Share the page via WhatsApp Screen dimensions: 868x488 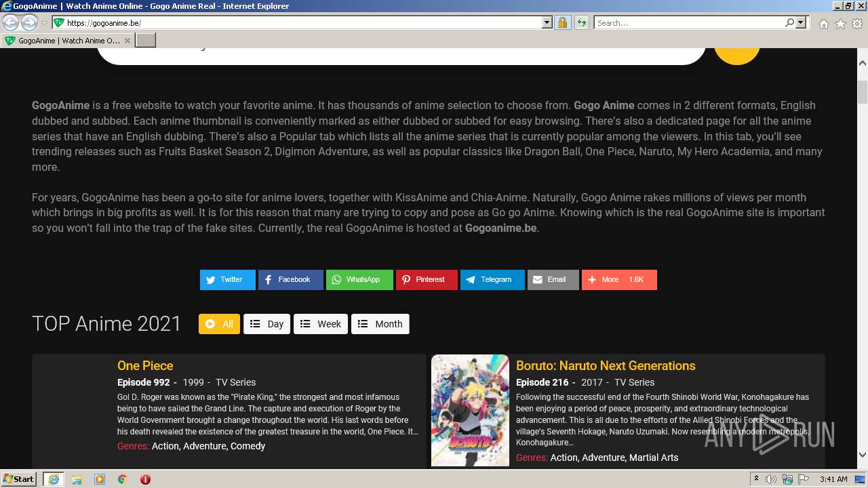click(359, 280)
